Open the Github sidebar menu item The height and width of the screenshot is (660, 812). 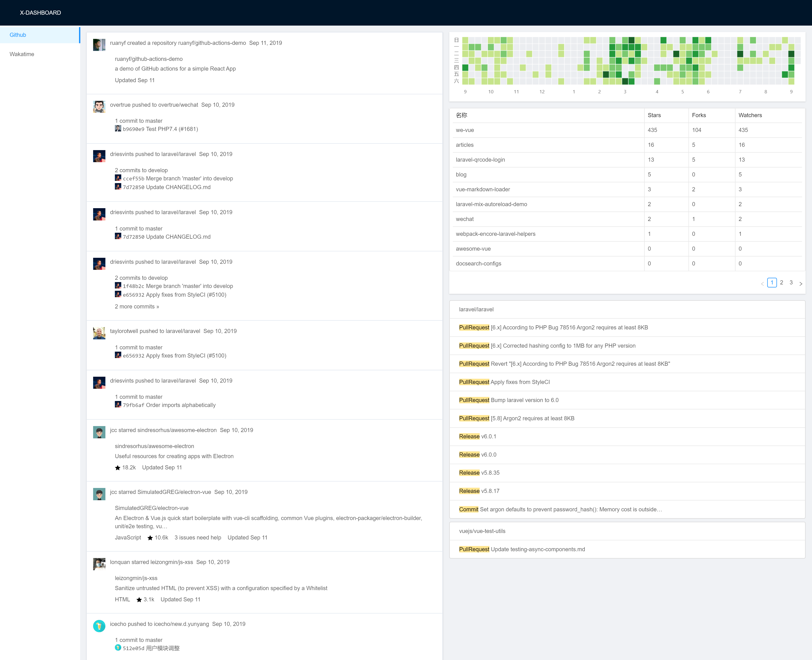(x=18, y=35)
